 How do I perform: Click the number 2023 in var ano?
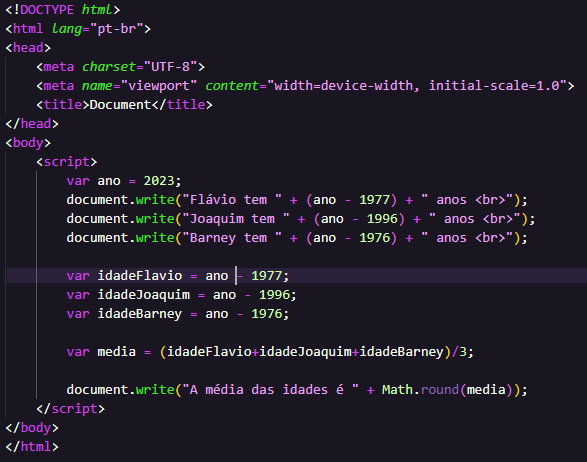click(159, 181)
